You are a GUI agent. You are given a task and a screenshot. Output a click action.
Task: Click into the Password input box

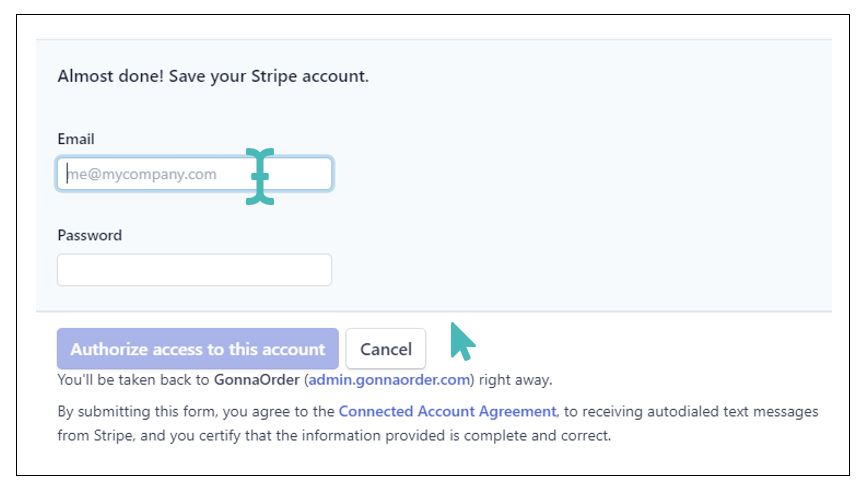(x=194, y=270)
